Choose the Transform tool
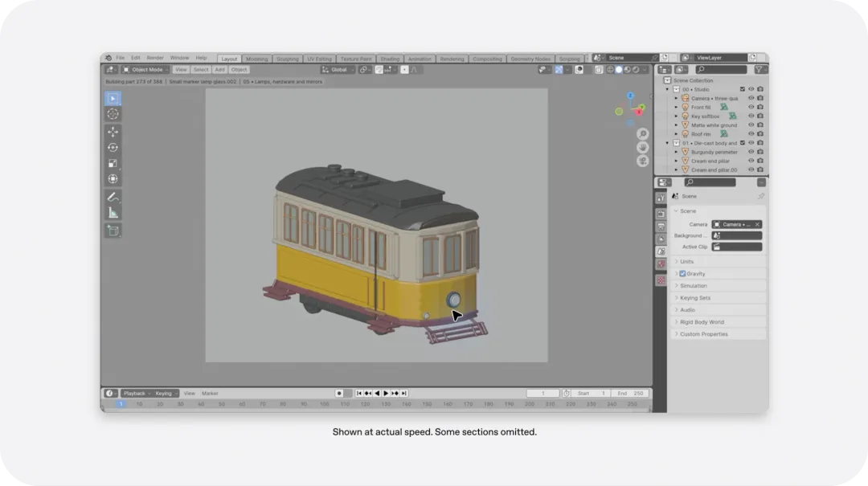Screen dimensions: 868x486 [113, 179]
